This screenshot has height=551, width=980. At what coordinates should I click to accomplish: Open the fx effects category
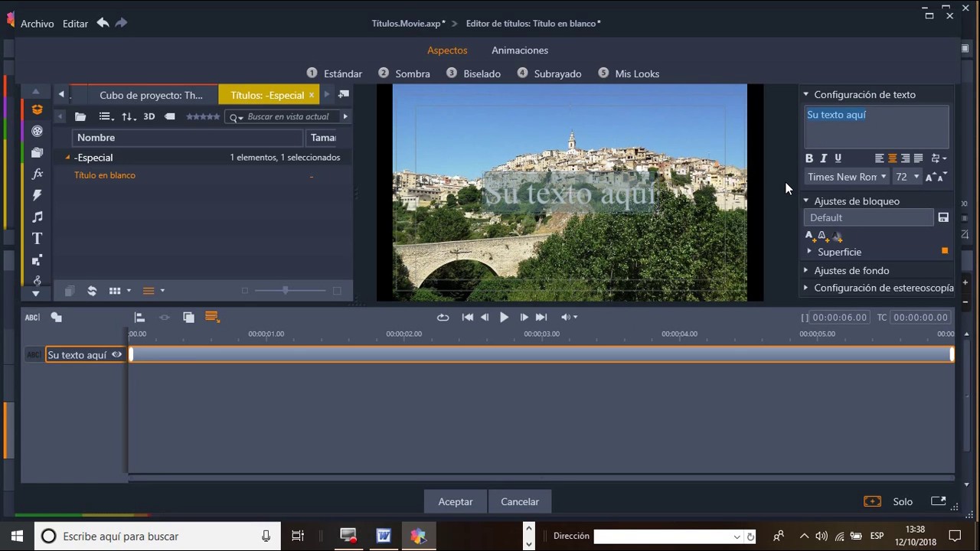[37, 174]
